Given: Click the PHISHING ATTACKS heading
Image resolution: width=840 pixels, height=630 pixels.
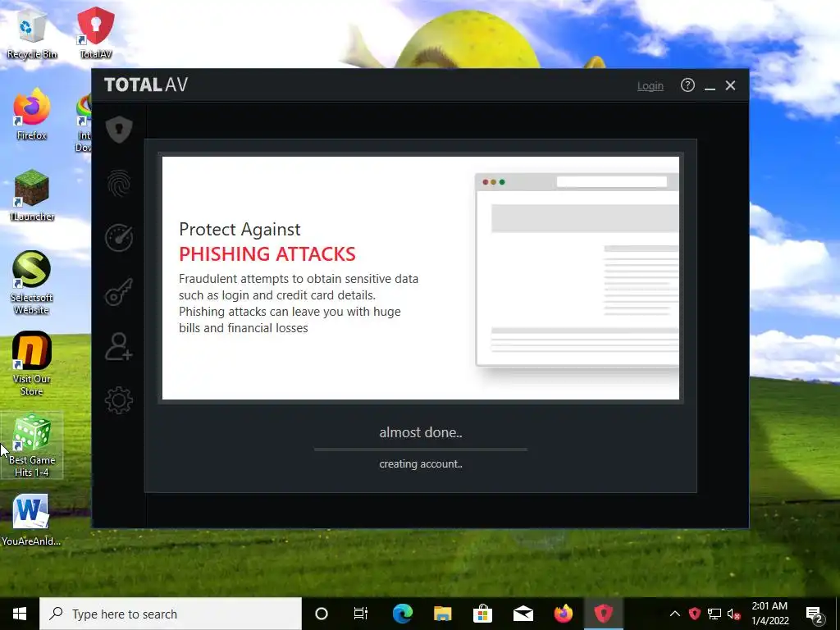Looking at the screenshot, I should pos(267,254).
